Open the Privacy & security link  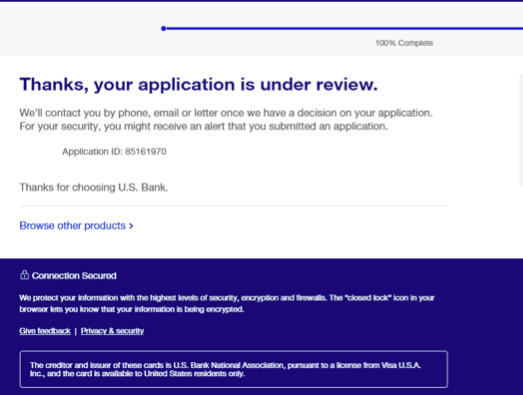[112, 331]
